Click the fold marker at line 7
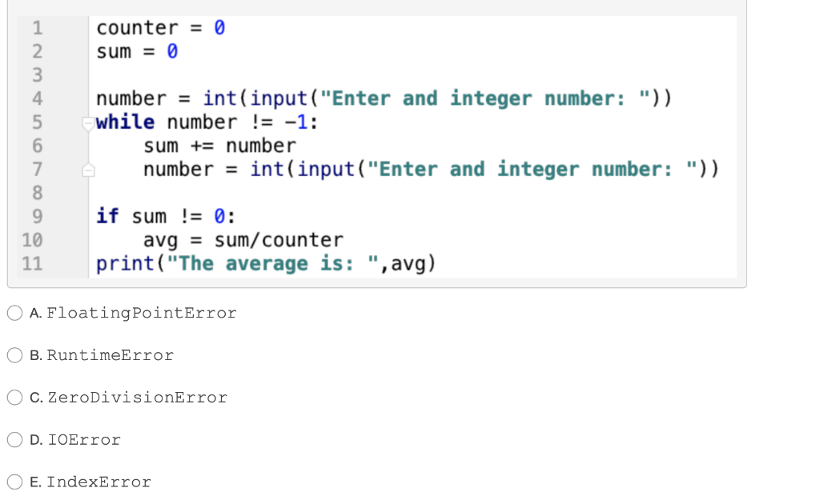Screen dimensions: 820x504 [x=88, y=169]
